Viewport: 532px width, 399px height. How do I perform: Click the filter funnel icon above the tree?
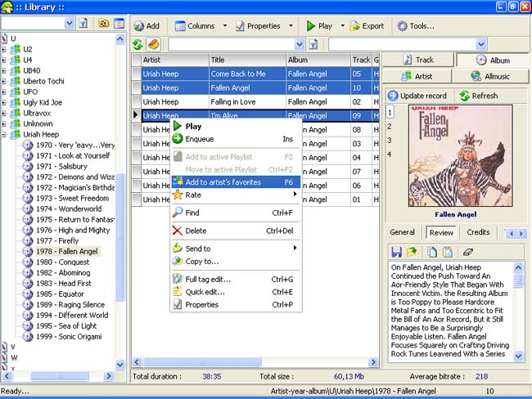click(x=83, y=24)
